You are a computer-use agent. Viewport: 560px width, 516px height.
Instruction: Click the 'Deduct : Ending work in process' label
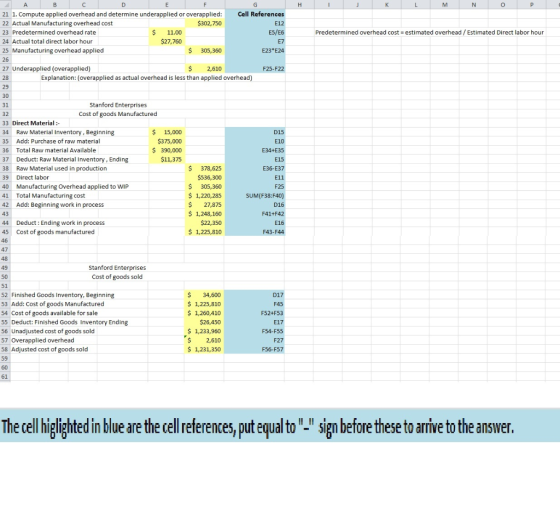point(60,223)
